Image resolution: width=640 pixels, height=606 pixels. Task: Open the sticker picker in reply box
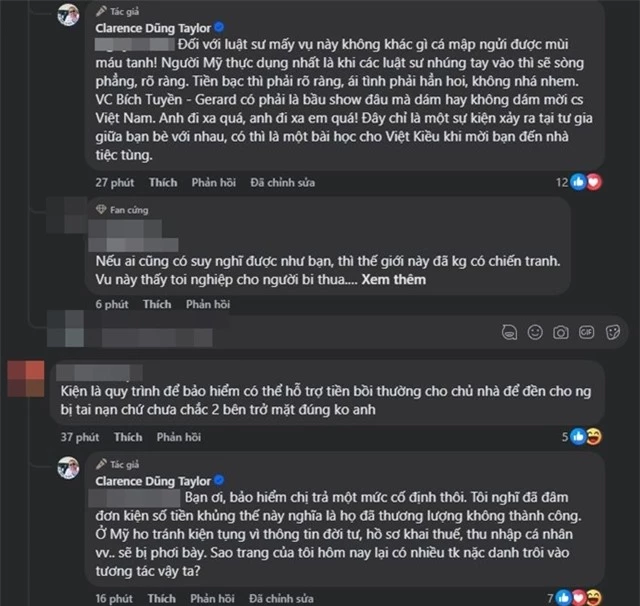(611, 332)
